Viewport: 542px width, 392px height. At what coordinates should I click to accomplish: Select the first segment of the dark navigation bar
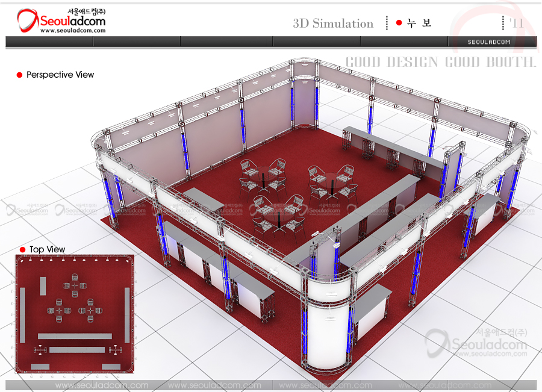pyautogui.click(x=49, y=42)
